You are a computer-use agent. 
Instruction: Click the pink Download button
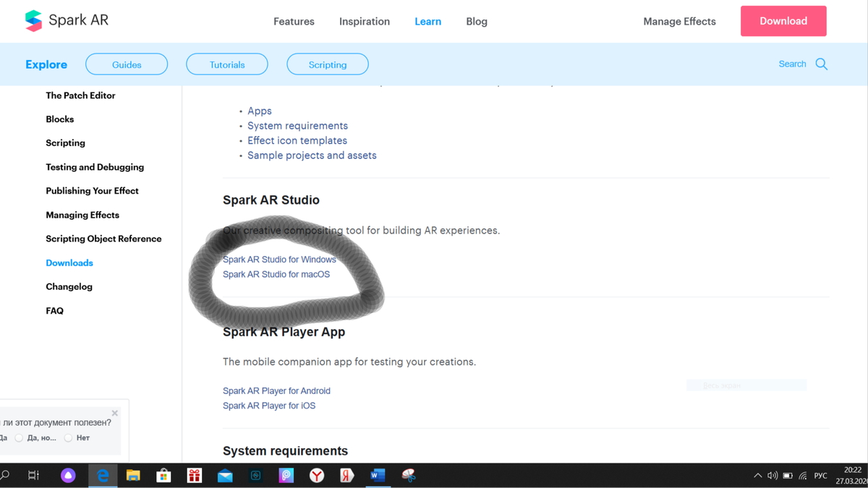(x=783, y=21)
